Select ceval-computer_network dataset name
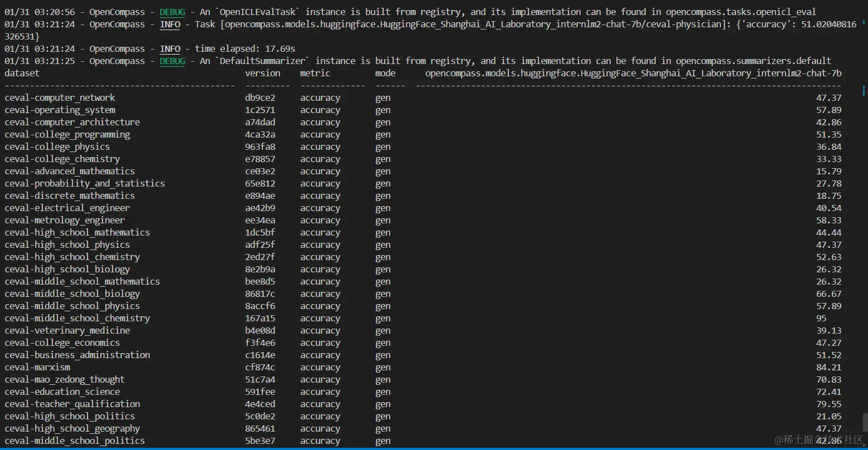The image size is (868, 450). point(60,97)
